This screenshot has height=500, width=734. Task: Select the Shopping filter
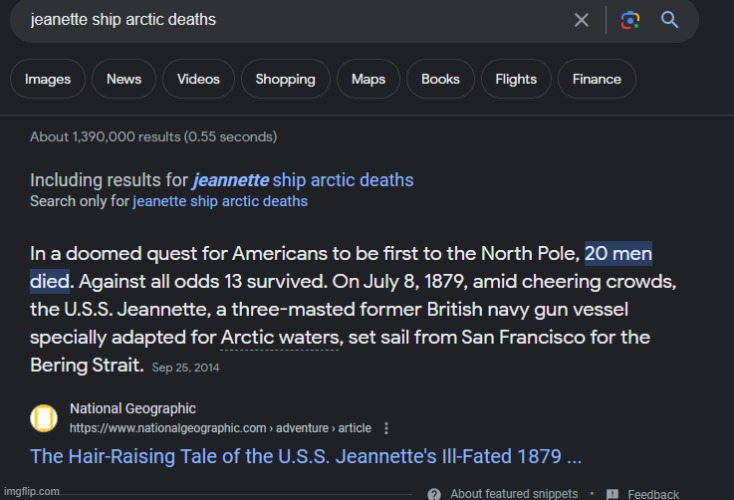coord(286,79)
